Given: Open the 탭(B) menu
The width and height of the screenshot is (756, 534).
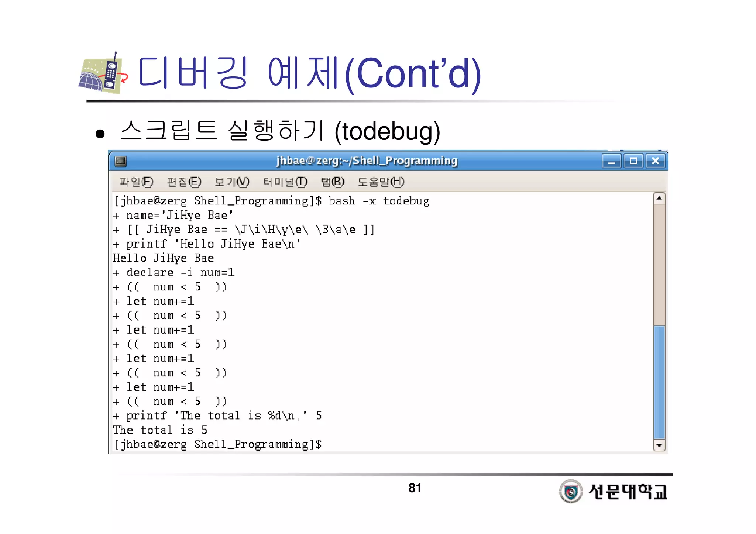Looking at the screenshot, I should click(x=333, y=182).
